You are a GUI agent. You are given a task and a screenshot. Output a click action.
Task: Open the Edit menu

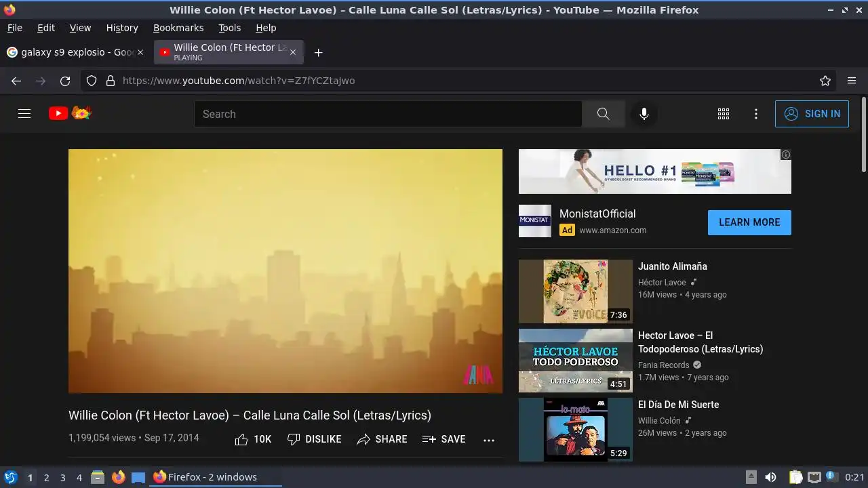[46, 28]
